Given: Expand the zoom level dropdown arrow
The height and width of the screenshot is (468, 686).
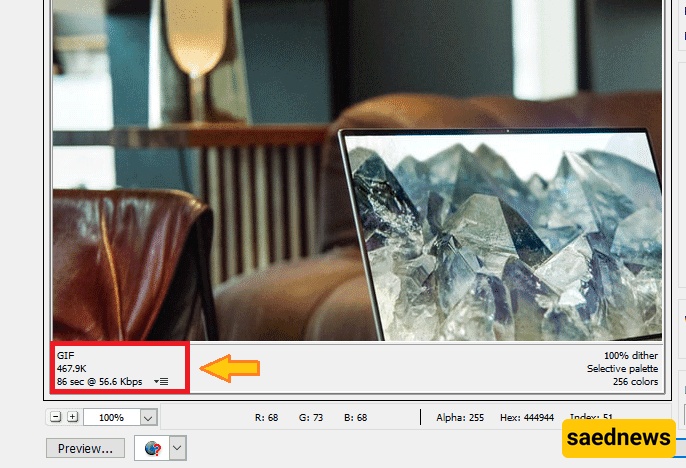Looking at the screenshot, I should tap(148, 417).
